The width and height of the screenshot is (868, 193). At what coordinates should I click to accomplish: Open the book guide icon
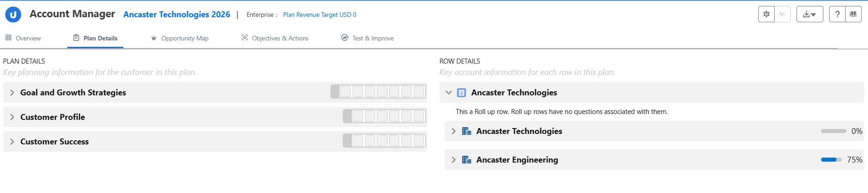pyautogui.click(x=853, y=14)
